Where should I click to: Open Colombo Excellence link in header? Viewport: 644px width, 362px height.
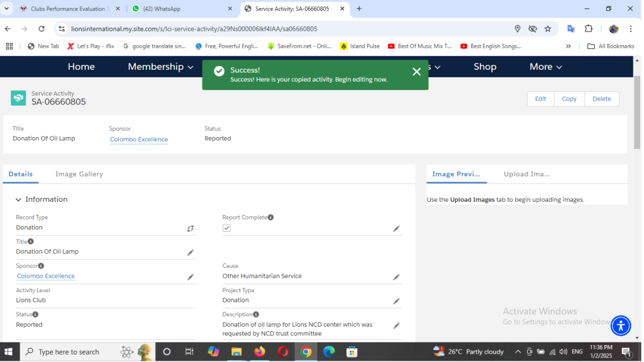point(139,140)
